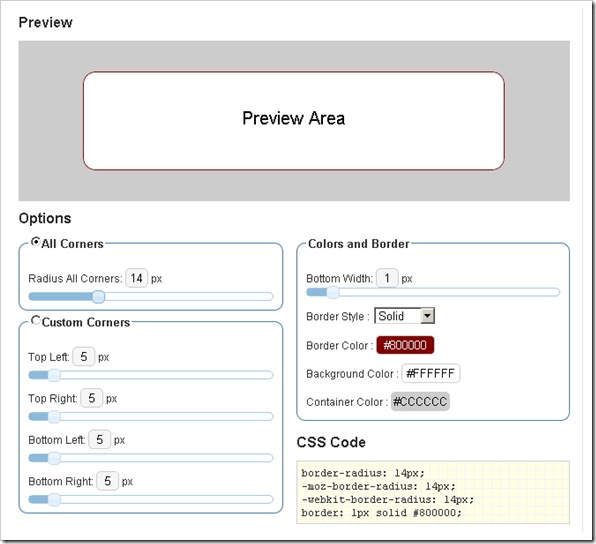Click the Top Right radius input field
This screenshot has width=596, height=544.
click(x=92, y=398)
